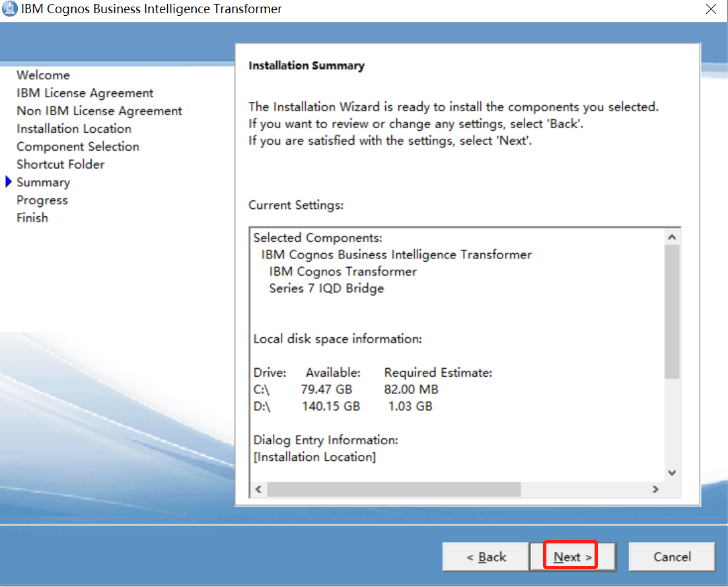Click the Series 7 IQD Bridge line
The width and height of the screenshot is (728, 587).
pyautogui.click(x=327, y=288)
